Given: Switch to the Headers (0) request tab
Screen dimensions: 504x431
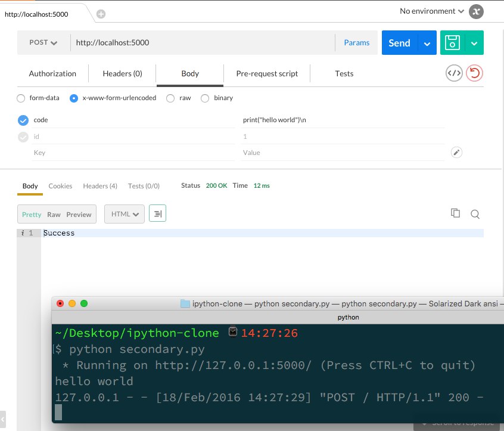Looking at the screenshot, I should (x=123, y=74).
